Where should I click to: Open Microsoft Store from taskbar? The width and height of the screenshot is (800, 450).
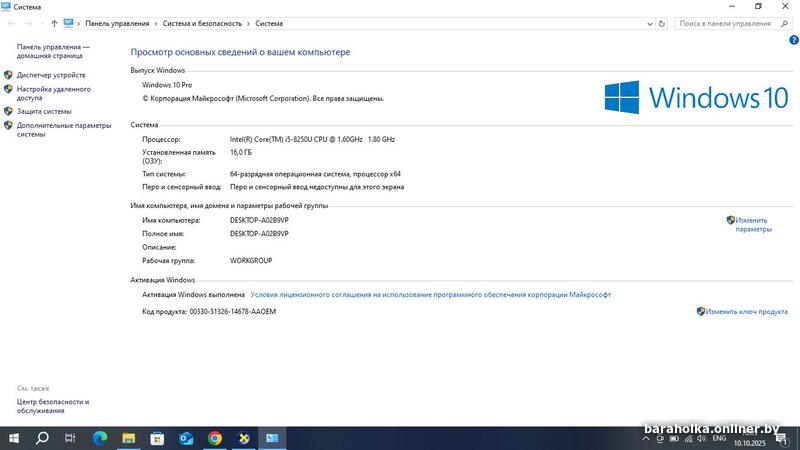[x=157, y=438]
